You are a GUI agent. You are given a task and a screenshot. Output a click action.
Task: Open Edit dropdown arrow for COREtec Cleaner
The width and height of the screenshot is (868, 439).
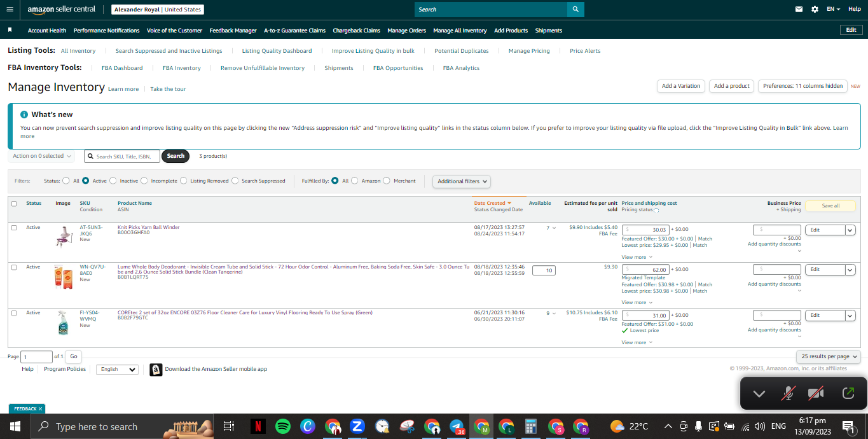850,316
